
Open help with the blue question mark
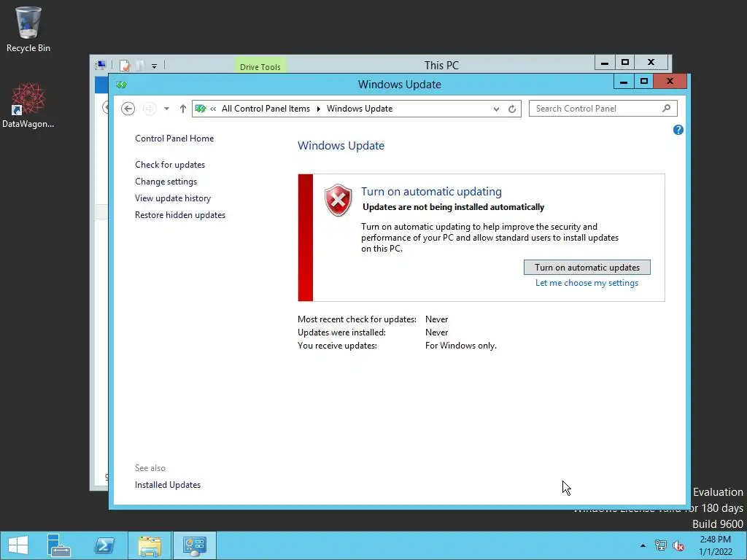[678, 130]
